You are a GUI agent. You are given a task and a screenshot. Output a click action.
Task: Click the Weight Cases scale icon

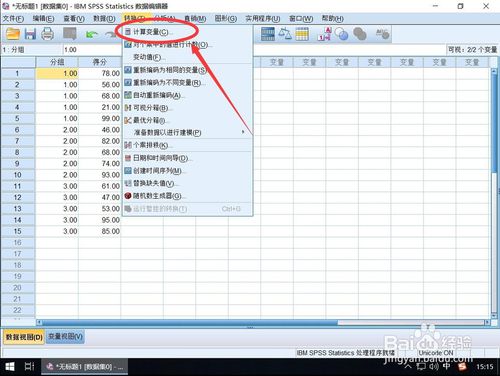[285, 34]
